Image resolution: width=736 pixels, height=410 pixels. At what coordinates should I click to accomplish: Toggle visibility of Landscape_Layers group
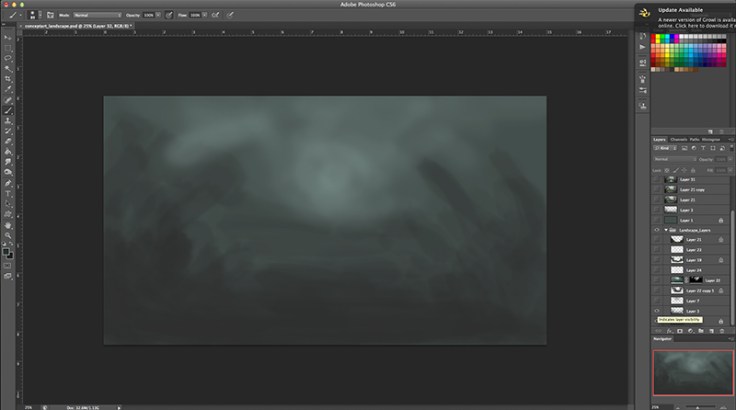(x=657, y=230)
